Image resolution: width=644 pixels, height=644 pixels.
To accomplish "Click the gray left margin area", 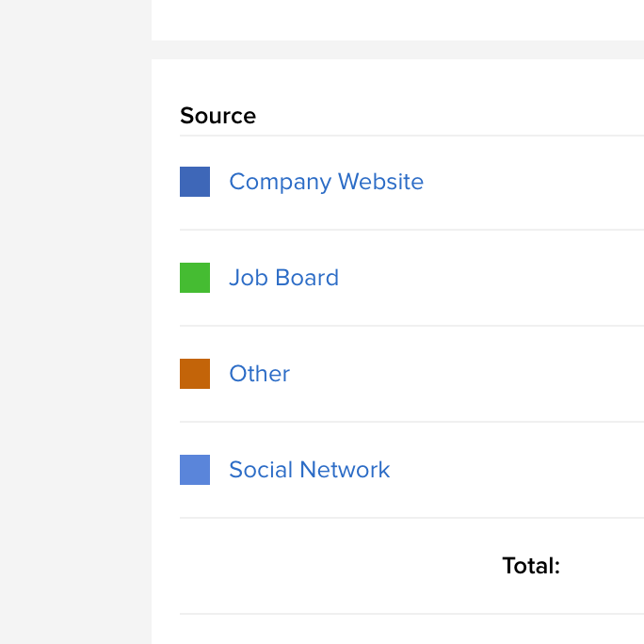I will tap(75, 322).
